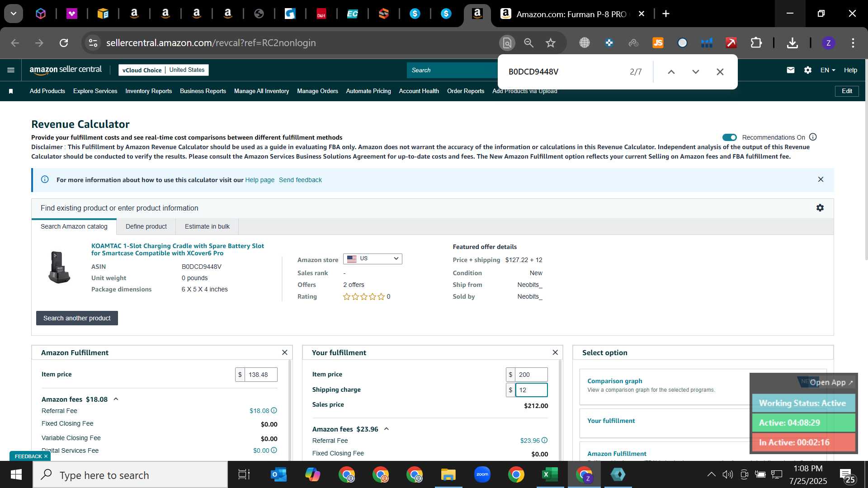This screenshot has height=488, width=868.
Task: Open Help link in header
Action: pos(850,70)
